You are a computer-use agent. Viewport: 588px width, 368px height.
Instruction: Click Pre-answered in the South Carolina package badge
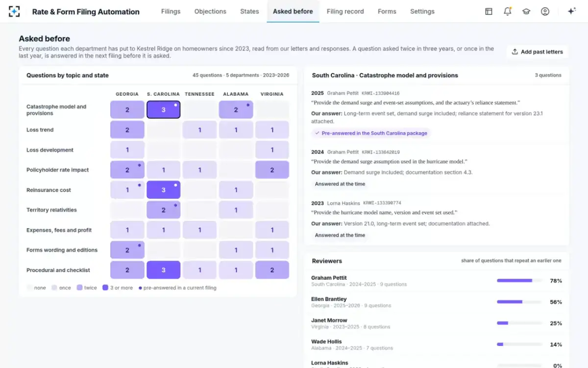pos(371,133)
